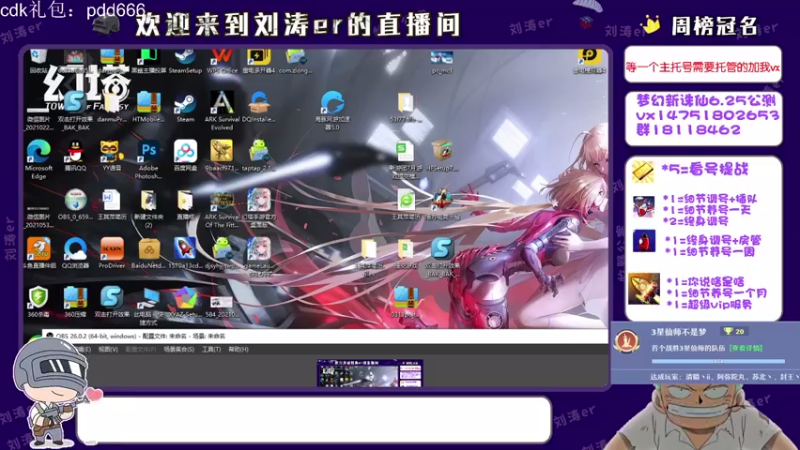Click the 查看详情 link in achievement panel
The image size is (800, 450).
click(745, 348)
